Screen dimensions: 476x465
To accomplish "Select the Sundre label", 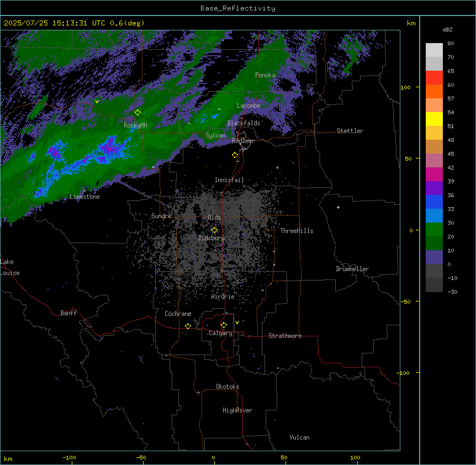I will pyautogui.click(x=161, y=216).
